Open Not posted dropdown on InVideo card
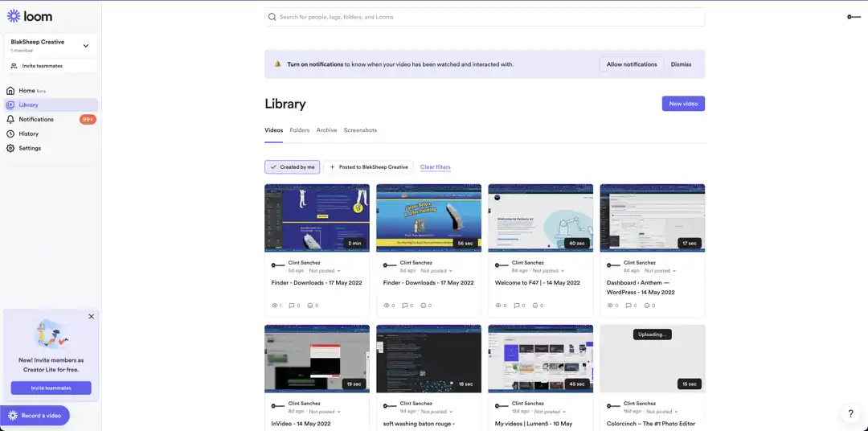 [325, 412]
